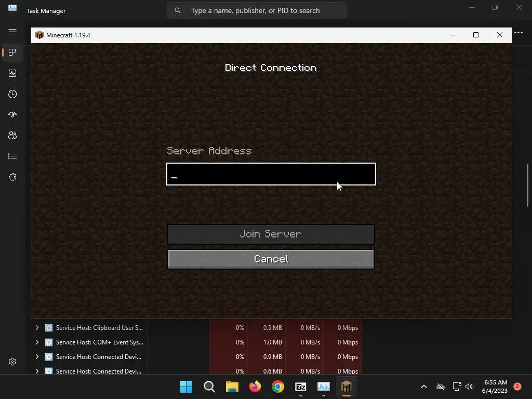Open App history in Task Manager sidebar

pos(12,94)
